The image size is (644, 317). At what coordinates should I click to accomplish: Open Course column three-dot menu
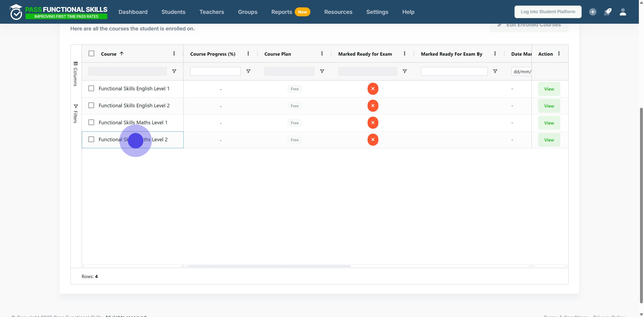pos(174,53)
